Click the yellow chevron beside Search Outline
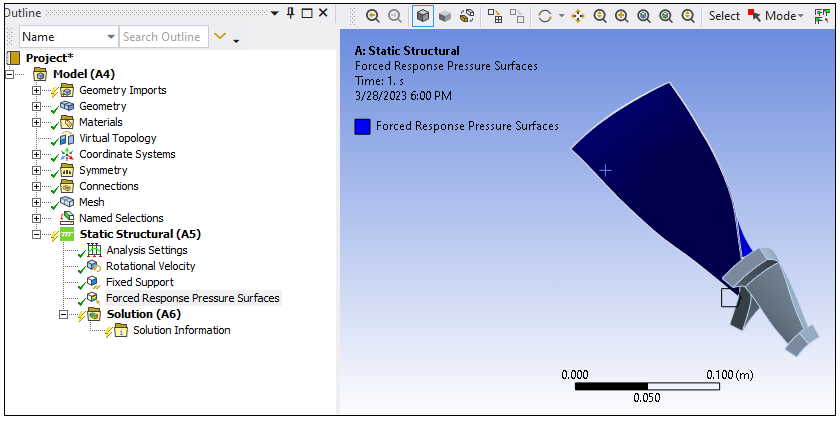The width and height of the screenshot is (840, 421). point(220,36)
